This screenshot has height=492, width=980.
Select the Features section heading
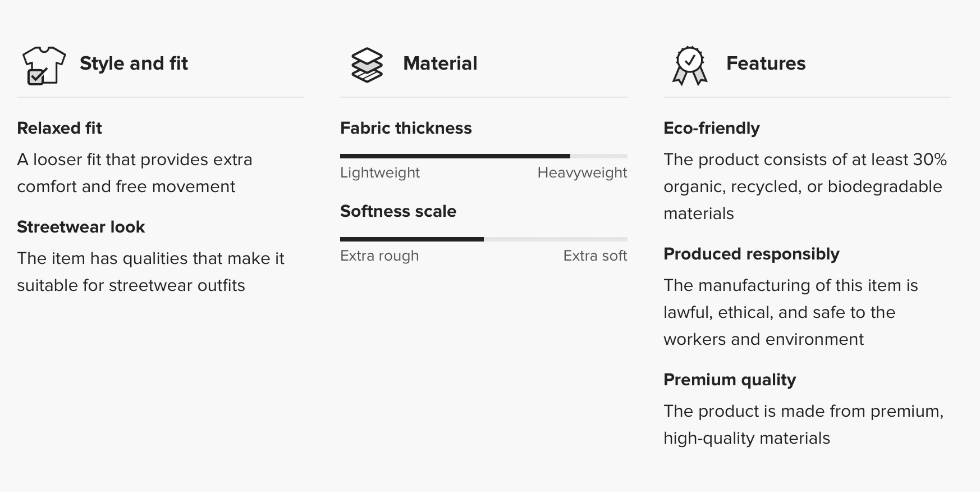point(766,63)
